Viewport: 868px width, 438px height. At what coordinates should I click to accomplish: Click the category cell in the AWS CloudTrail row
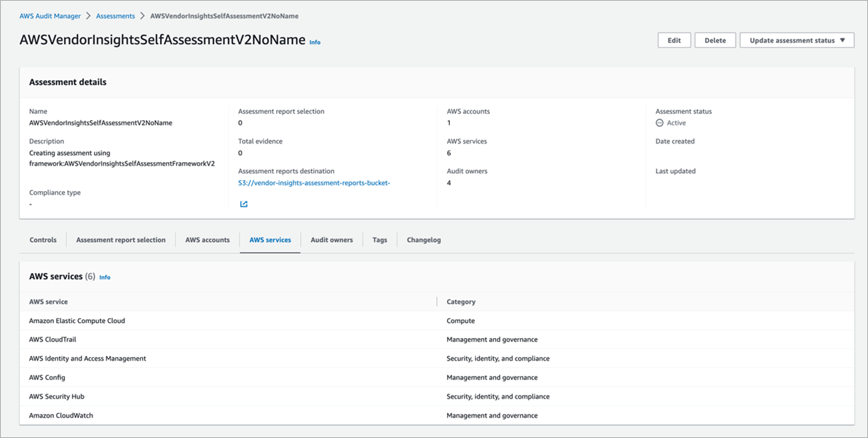492,339
